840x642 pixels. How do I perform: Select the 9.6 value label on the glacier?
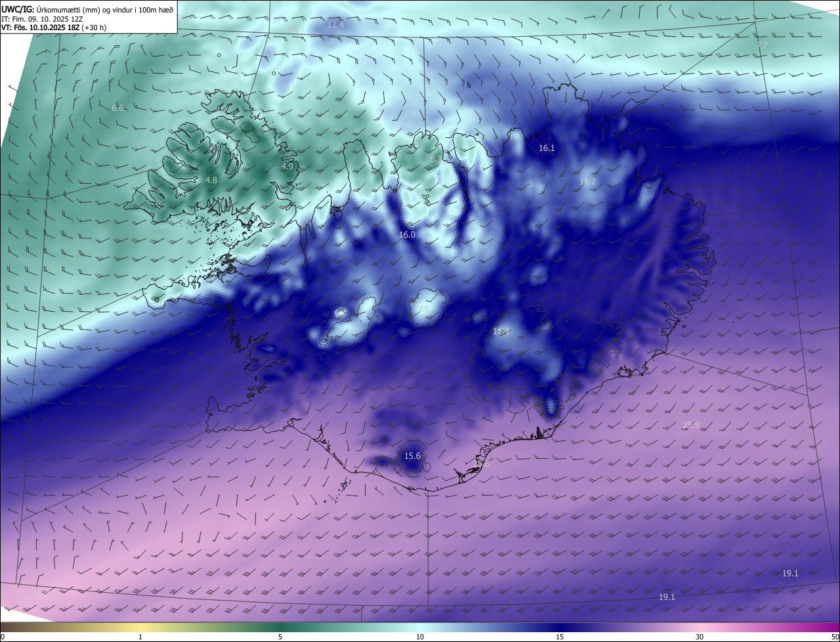(423, 309)
